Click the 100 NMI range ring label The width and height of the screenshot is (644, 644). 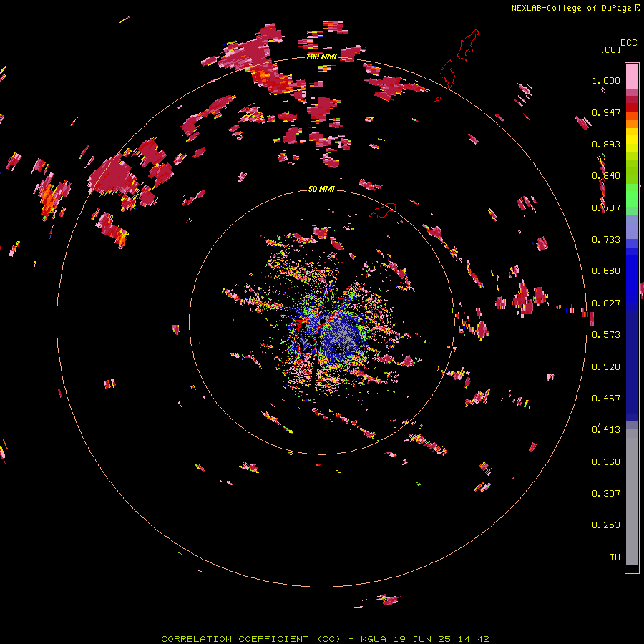point(321,57)
